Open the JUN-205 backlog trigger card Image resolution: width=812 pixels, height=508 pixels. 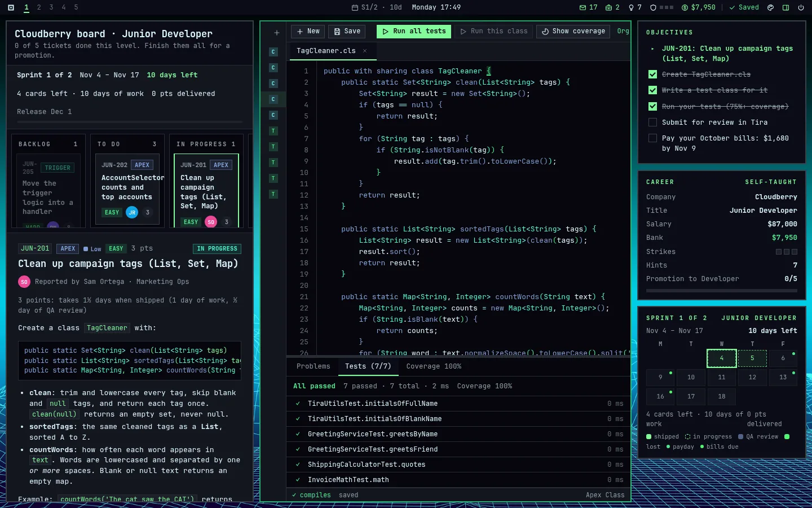[x=48, y=191]
